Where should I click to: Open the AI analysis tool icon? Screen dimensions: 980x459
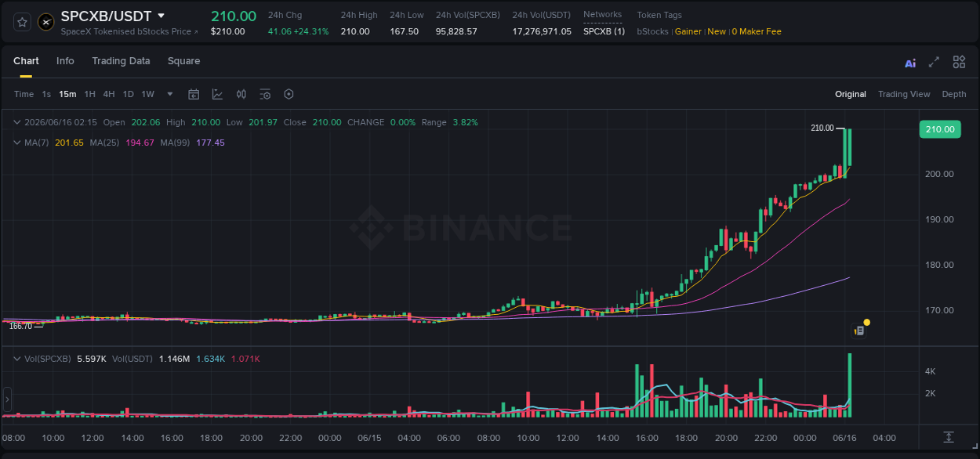(910, 63)
